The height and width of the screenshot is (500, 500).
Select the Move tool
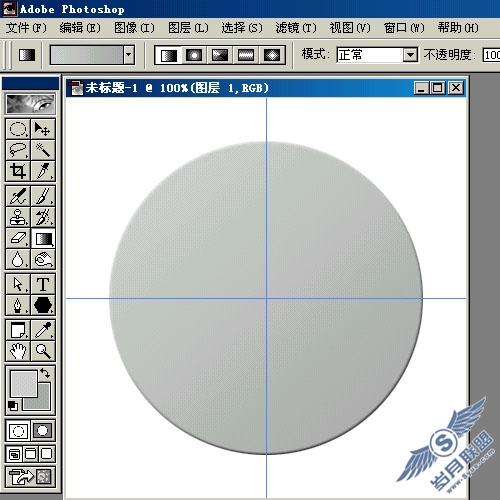coord(43,129)
